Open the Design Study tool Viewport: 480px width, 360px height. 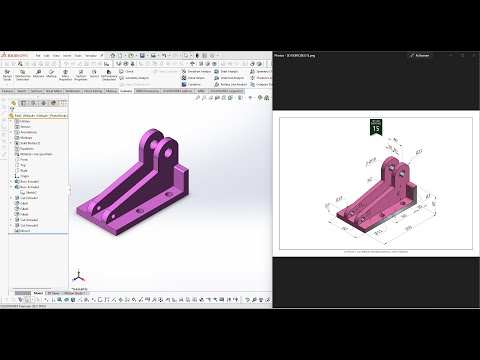pyautogui.click(x=7, y=75)
